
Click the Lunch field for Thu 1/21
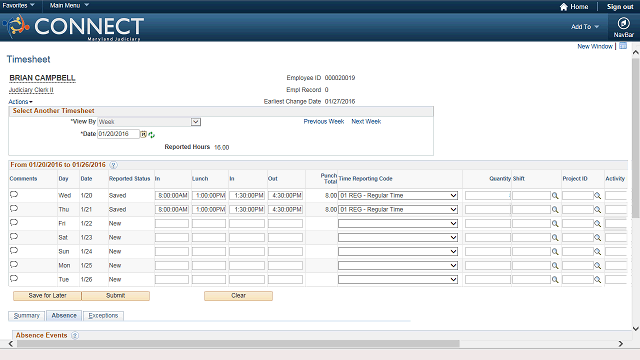click(209, 209)
